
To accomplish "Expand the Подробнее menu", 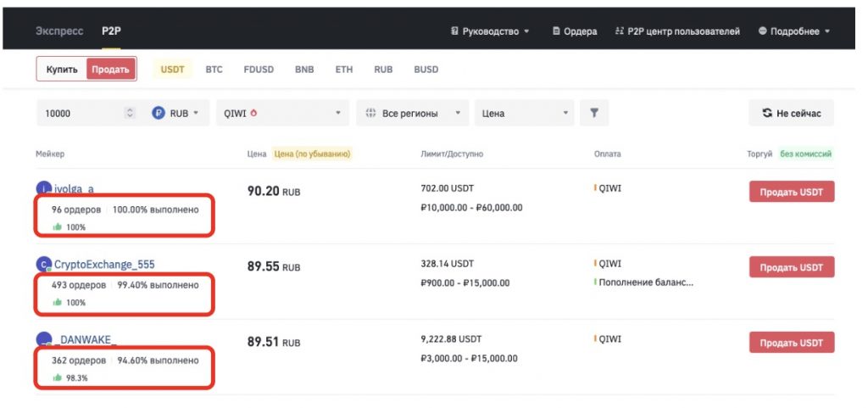I will [x=794, y=31].
